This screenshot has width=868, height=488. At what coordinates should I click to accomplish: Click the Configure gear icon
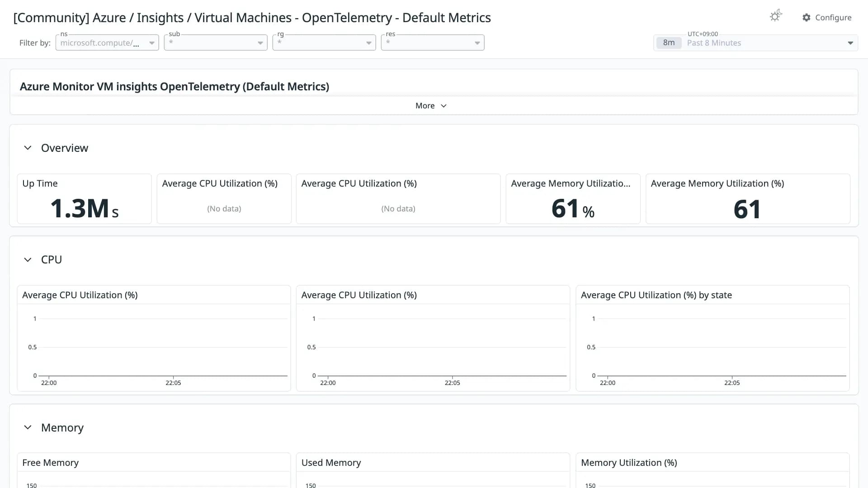(806, 18)
